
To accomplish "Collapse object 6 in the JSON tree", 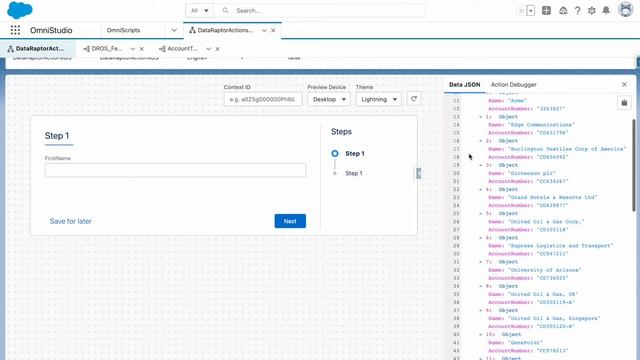I will (x=480, y=238).
